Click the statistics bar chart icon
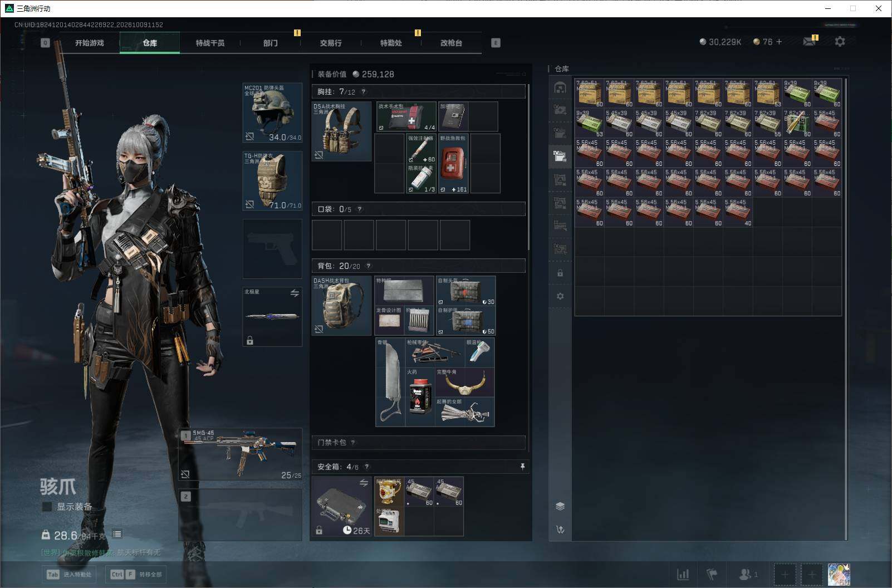892x588 pixels. (683, 574)
